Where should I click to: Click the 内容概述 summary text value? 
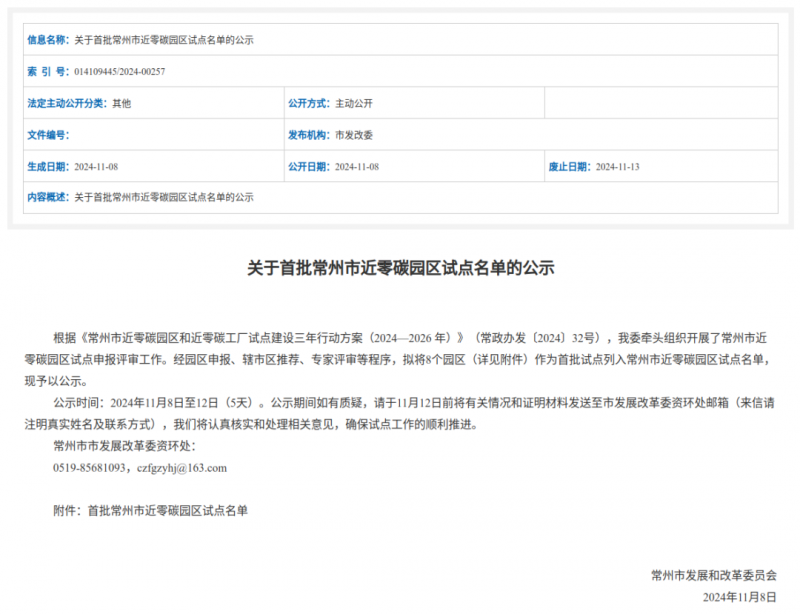[164, 198]
